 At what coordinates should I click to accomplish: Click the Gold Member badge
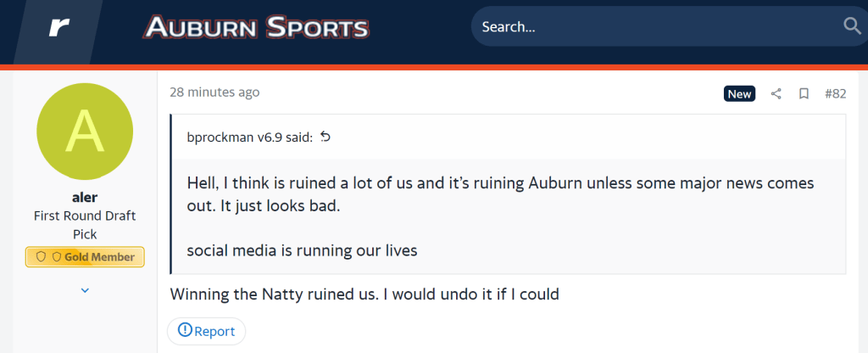(85, 256)
